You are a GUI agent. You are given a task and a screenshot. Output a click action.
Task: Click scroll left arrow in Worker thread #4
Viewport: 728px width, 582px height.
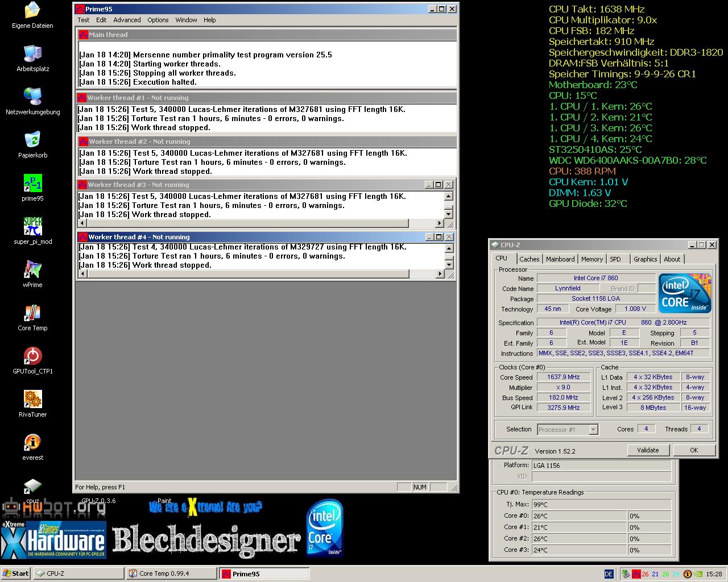(82, 274)
